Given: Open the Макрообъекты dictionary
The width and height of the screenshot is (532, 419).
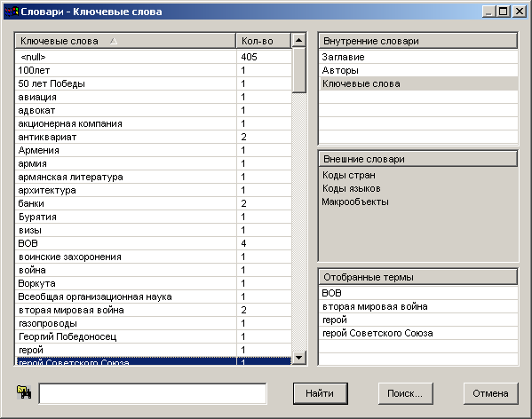Looking at the screenshot, I should click(355, 202).
